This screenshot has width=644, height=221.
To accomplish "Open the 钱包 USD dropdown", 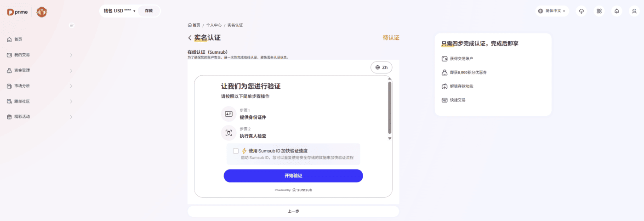I will pyautogui.click(x=119, y=11).
